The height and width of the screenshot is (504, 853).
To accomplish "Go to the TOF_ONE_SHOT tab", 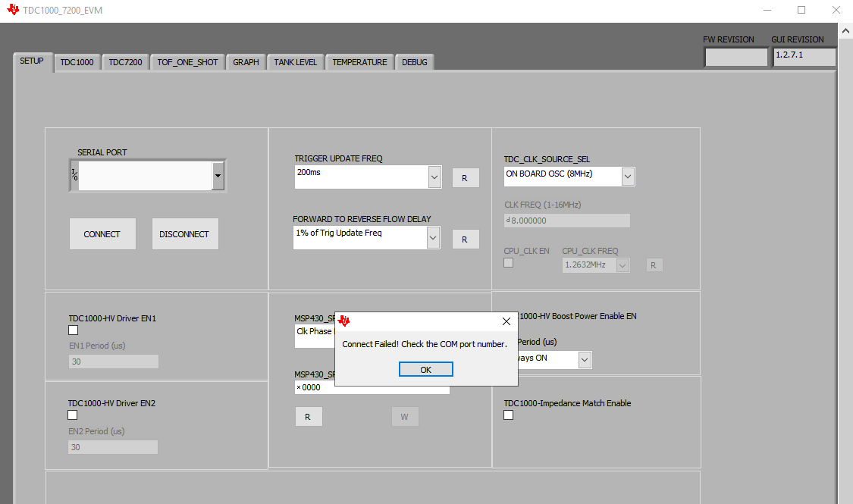I will (187, 62).
